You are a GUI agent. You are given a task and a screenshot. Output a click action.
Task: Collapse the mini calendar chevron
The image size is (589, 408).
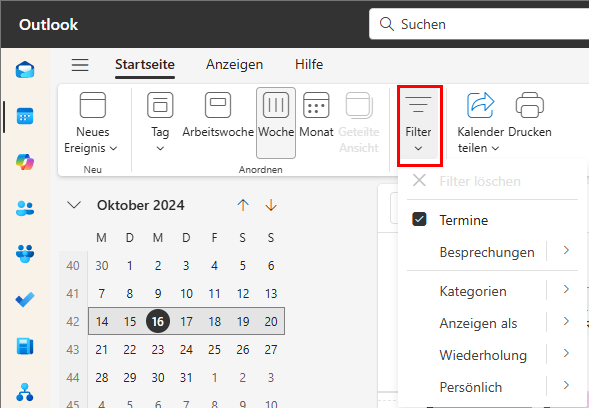(74, 205)
